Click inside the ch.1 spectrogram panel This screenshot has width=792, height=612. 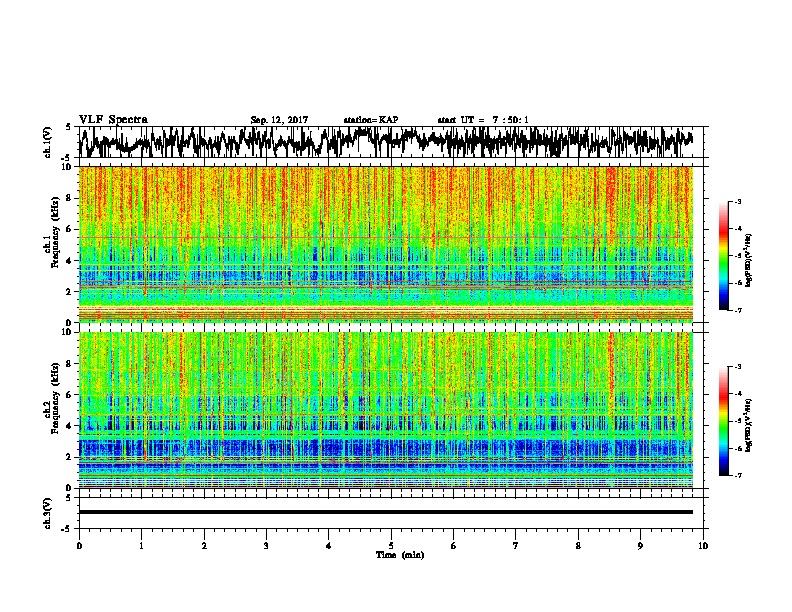[x=386, y=244]
